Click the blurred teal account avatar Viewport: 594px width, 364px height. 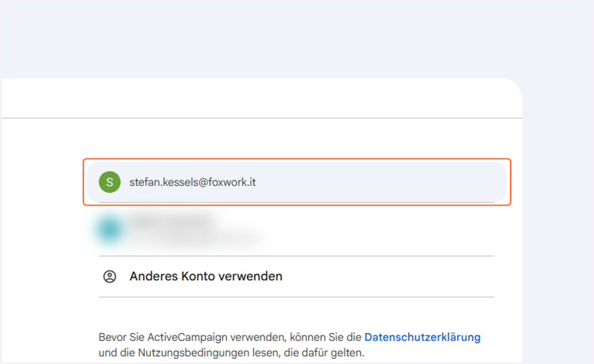click(x=110, y=229)
